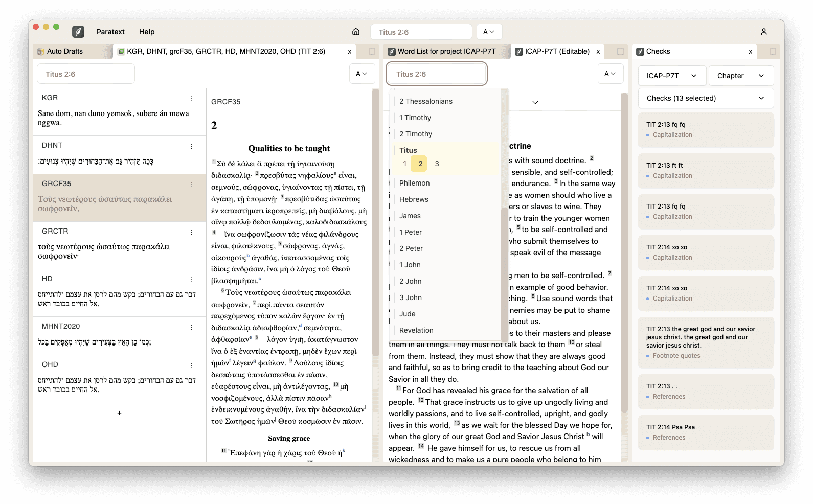Click the left panel Titus 2:6 reference field
This screenshot has width=813, height=504.
(x=86, y=74)
